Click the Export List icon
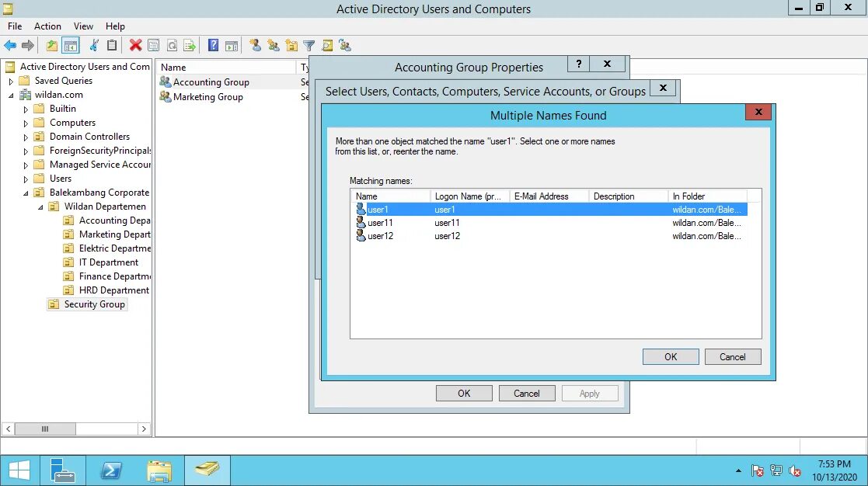868x486 pixels. [x=190, y=45]
